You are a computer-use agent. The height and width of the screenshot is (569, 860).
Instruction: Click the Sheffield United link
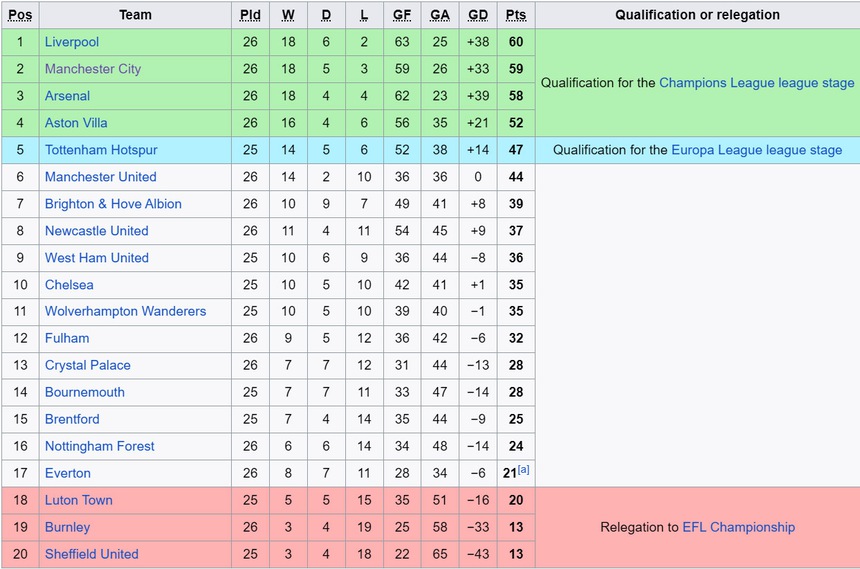click(x=92, y=554)
